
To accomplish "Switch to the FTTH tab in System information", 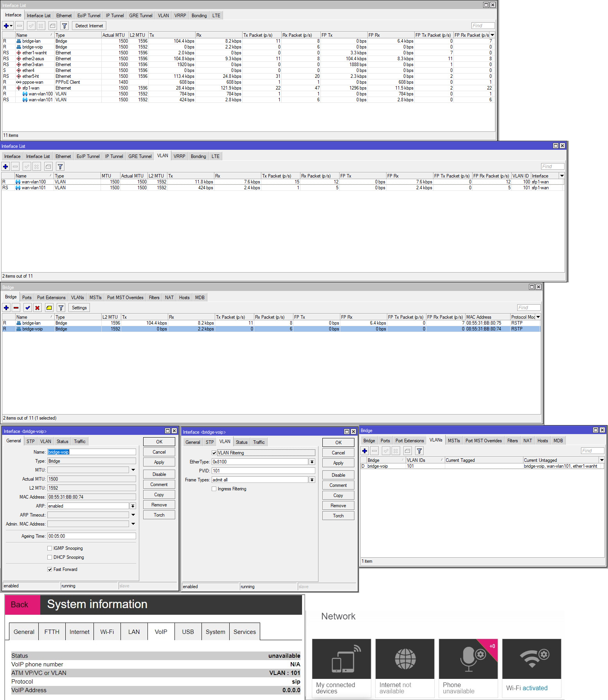I will tap(52, 632).
